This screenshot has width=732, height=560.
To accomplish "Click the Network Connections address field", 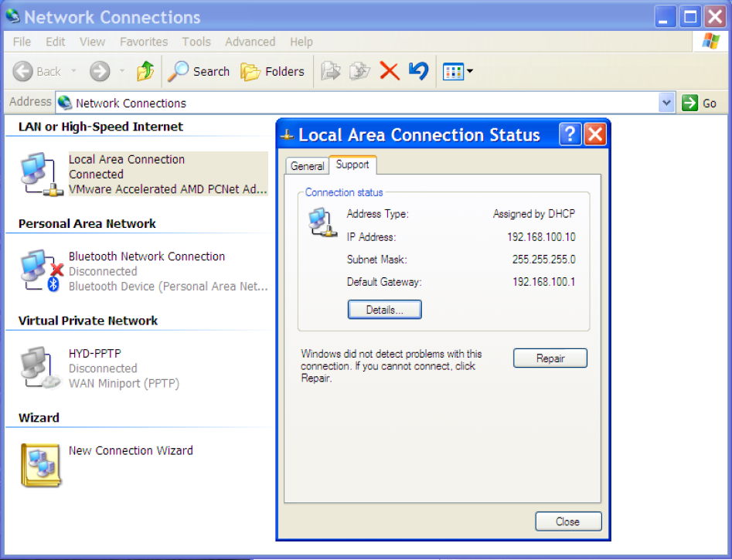I will click(356, 103).
